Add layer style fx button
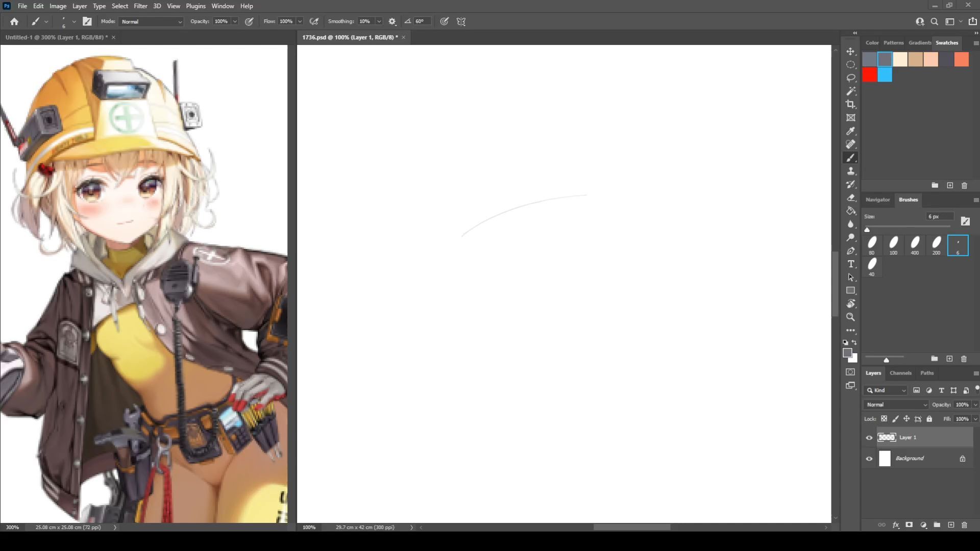The height and width of the screenshot is (551, 980). point(896,525)
